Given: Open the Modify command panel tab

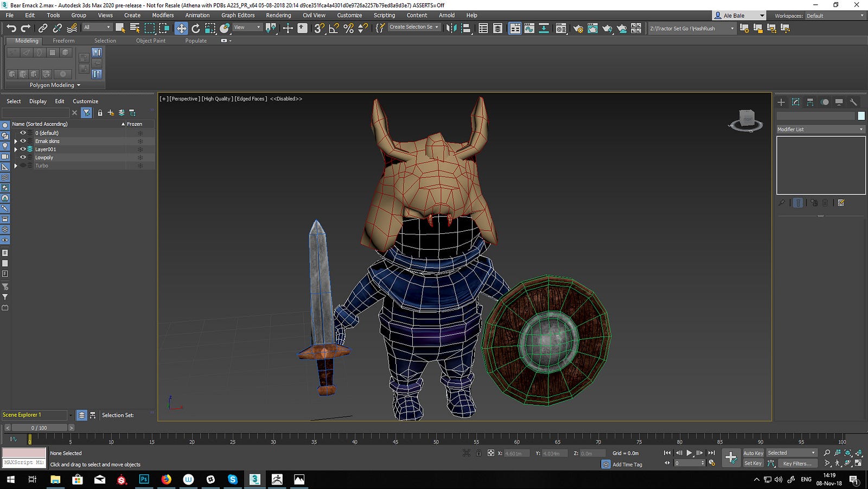Looking at the screenshot, I should tap(796, 102).
